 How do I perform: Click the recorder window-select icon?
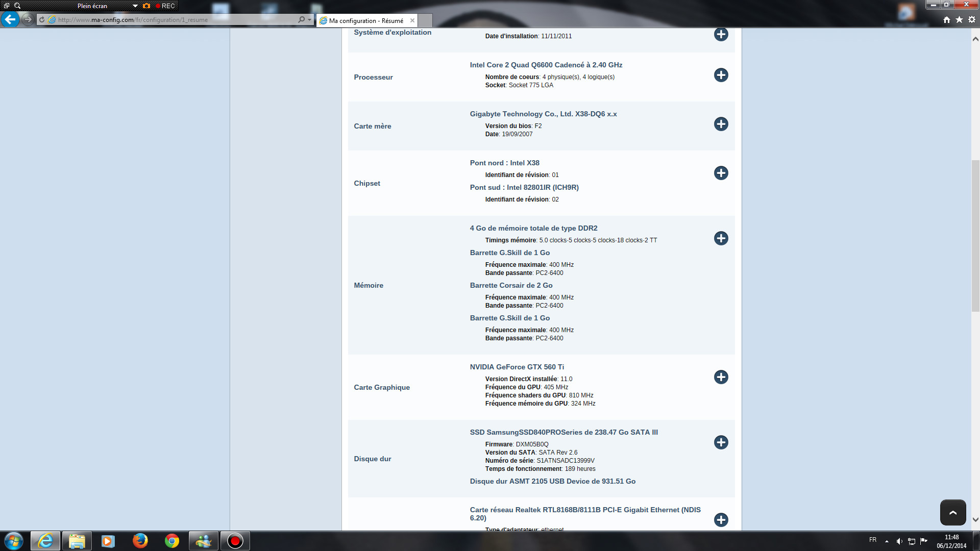(x=7, y=6)
